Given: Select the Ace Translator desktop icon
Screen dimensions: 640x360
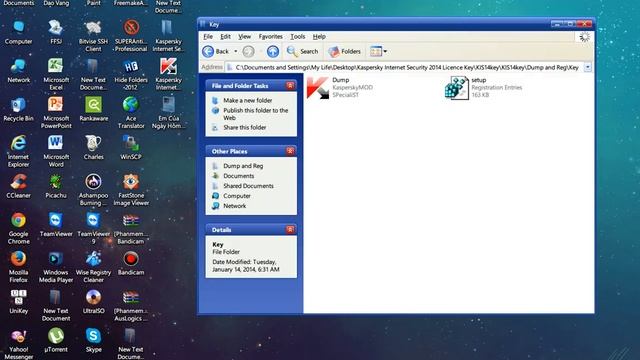Looking at the screenshot, I should point(131,112).
